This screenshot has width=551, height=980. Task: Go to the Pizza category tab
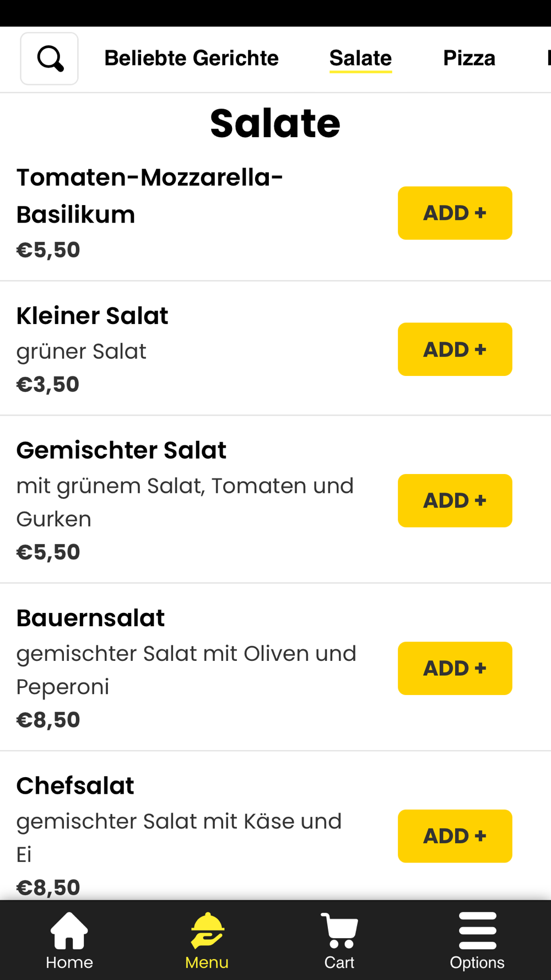[469, 58]
